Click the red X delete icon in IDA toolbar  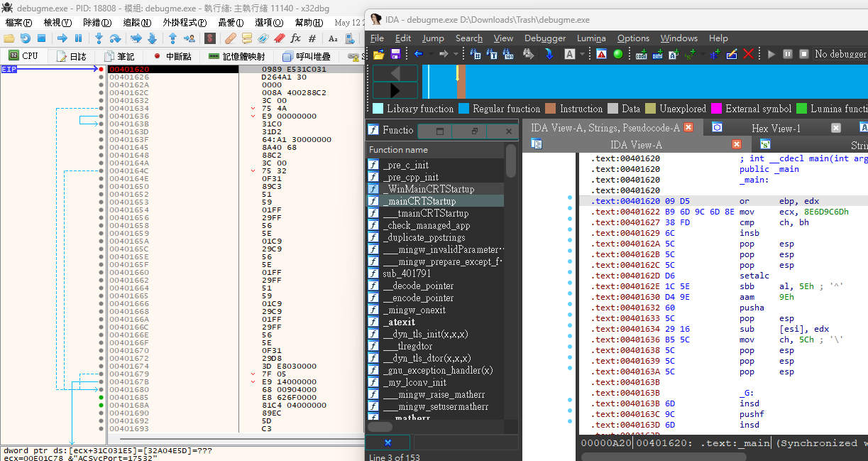748,54
